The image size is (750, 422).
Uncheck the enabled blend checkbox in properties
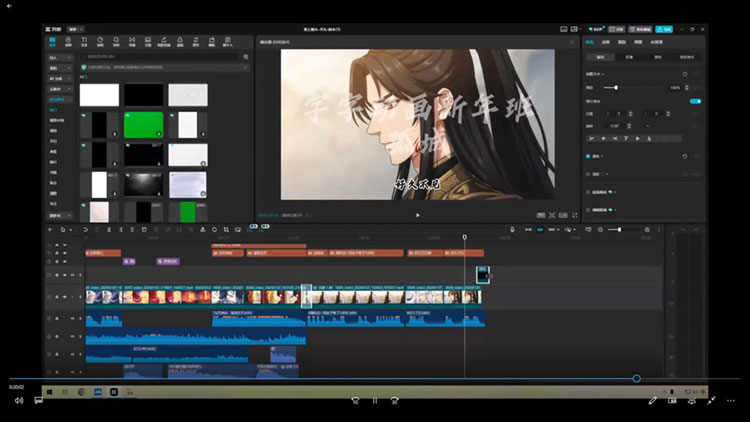pyautogui.click(x=588, y=156)
